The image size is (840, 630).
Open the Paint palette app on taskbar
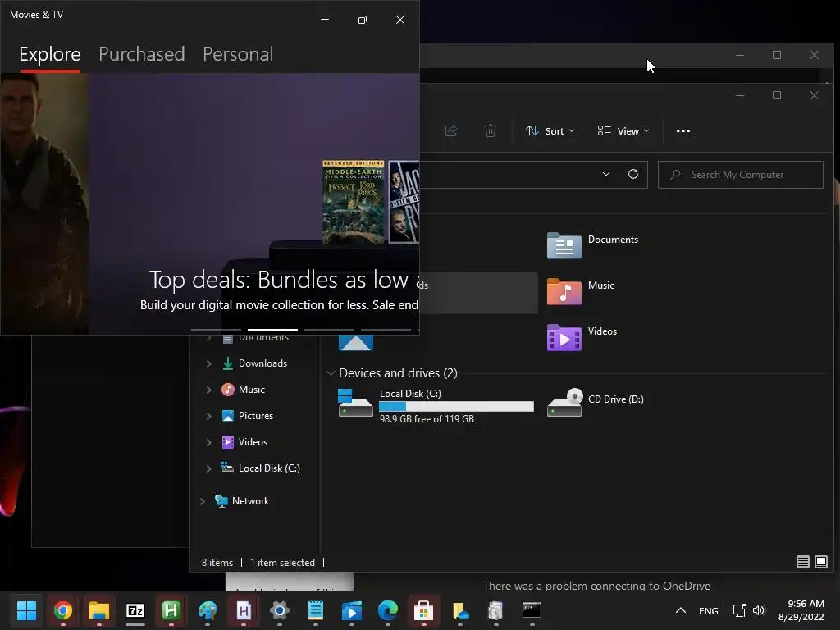(208, 610)
